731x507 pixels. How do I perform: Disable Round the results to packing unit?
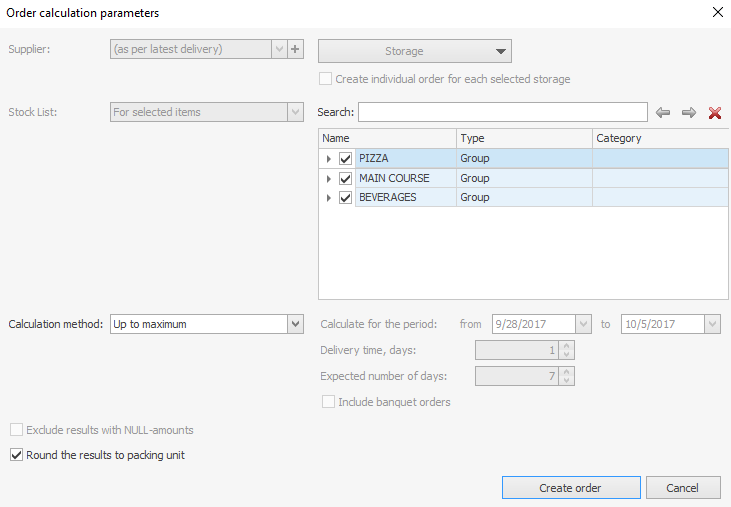click(x=17, y=455)
